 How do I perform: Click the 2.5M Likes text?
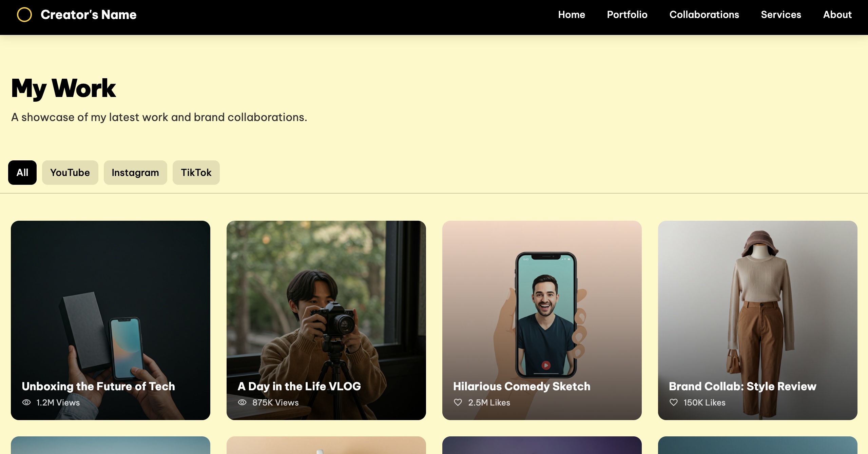click(x=489, y=402)
